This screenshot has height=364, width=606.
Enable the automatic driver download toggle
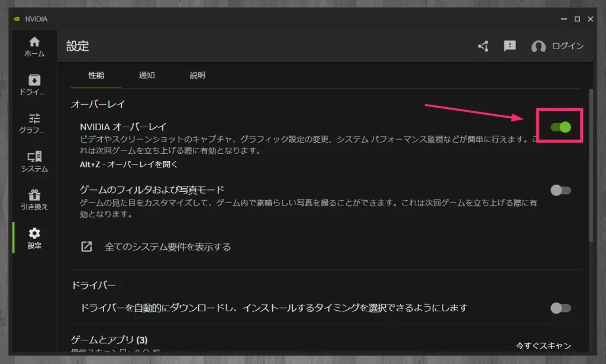coord(560,308)
